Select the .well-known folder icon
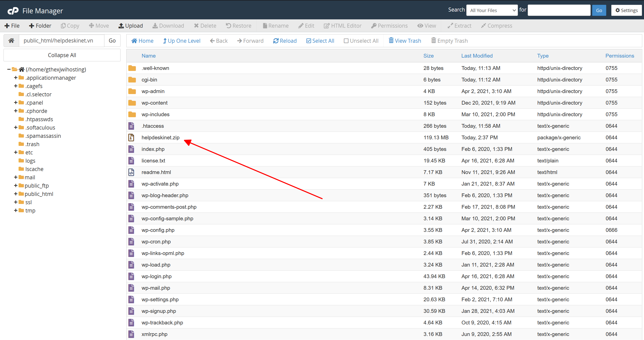 132,68
